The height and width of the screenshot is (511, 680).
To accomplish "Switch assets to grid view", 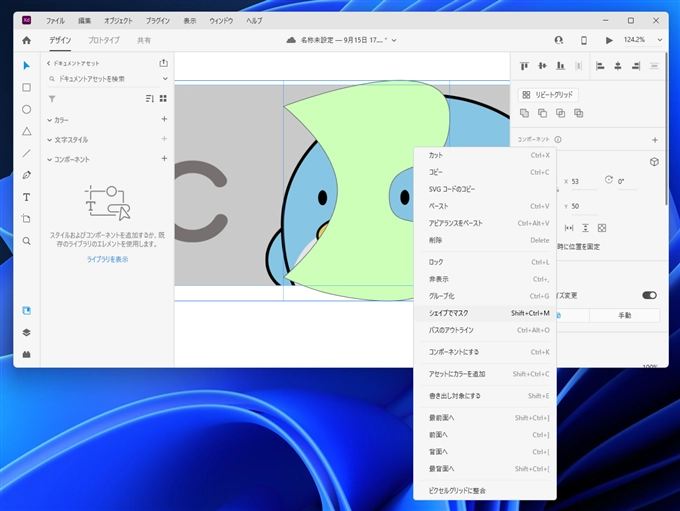I will [x=163, y=98].
